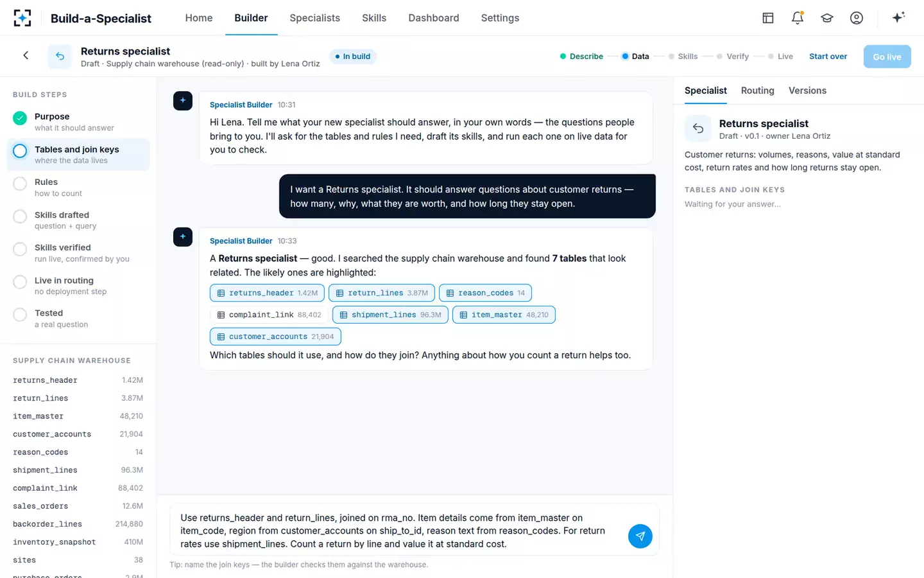Click the Specialist Builder avatar at 10:31
924x578 pixels.
click(x=183, y=101)
